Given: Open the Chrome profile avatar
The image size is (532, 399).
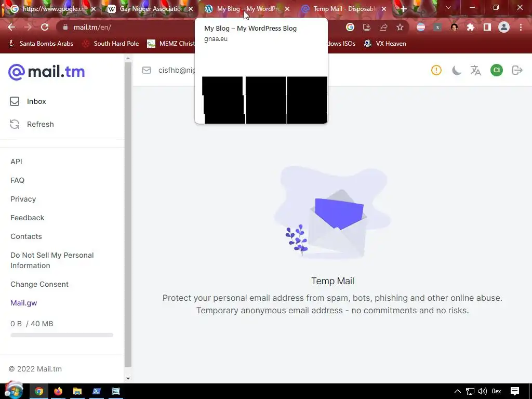Looking at the screenshot, I should tap(504, 27).
